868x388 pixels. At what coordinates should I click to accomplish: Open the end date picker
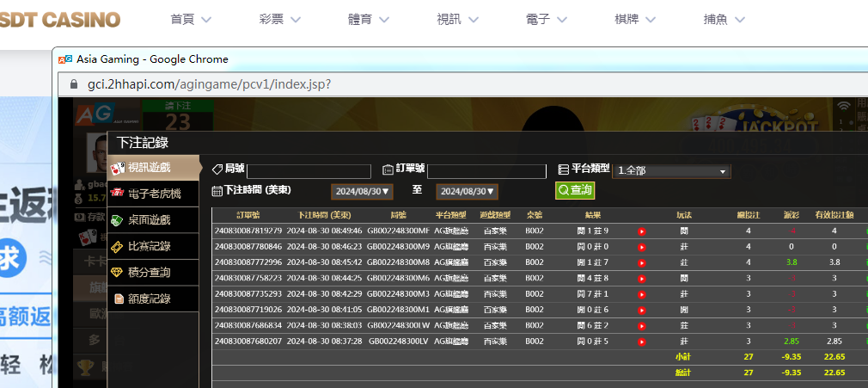(x=467, y=192)
